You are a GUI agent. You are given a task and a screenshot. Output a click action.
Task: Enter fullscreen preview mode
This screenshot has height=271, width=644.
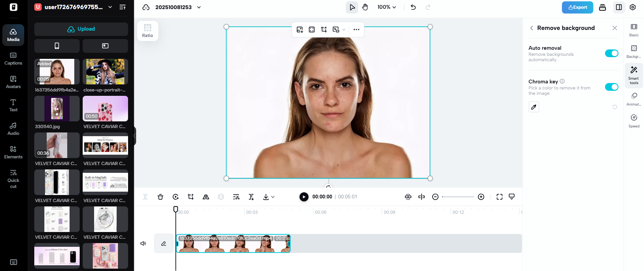tap(499, 197)
